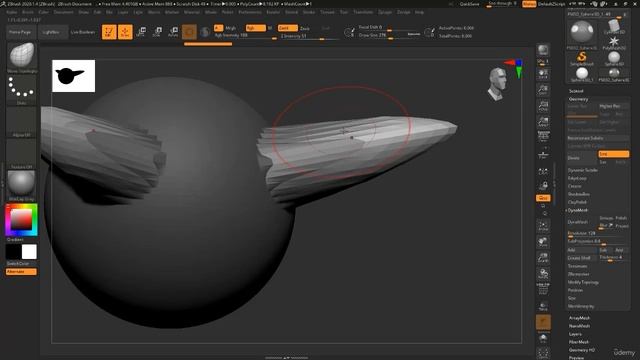Image resolution: width=640 pixels, height=360 pixels.
Task: Toggle Transparency button on right shelf
Action: pos(543,306)
